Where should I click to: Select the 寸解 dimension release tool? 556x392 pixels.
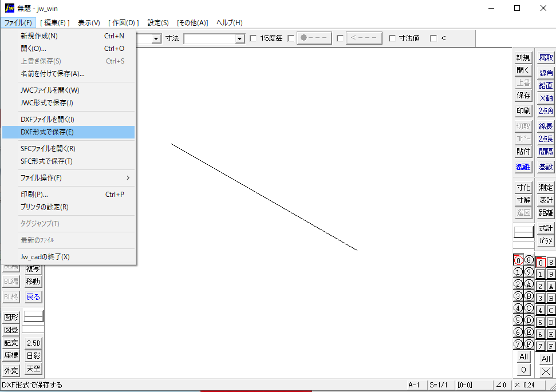pos(523,200)
